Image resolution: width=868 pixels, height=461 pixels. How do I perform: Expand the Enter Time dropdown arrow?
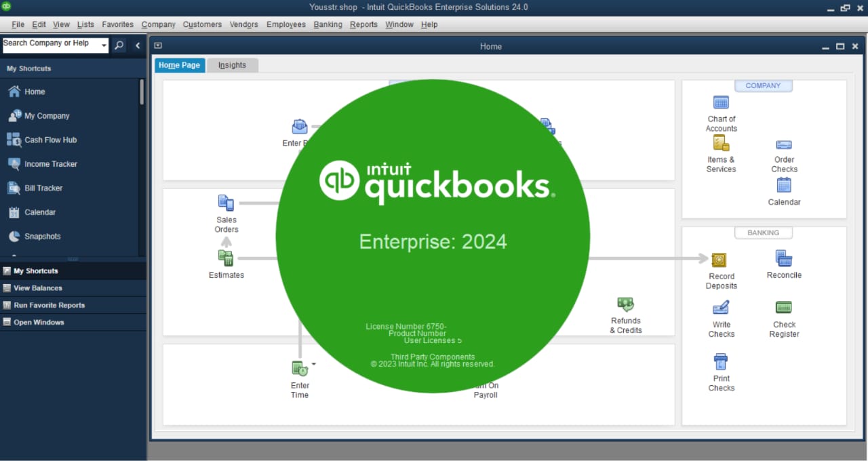pos(313,364)
